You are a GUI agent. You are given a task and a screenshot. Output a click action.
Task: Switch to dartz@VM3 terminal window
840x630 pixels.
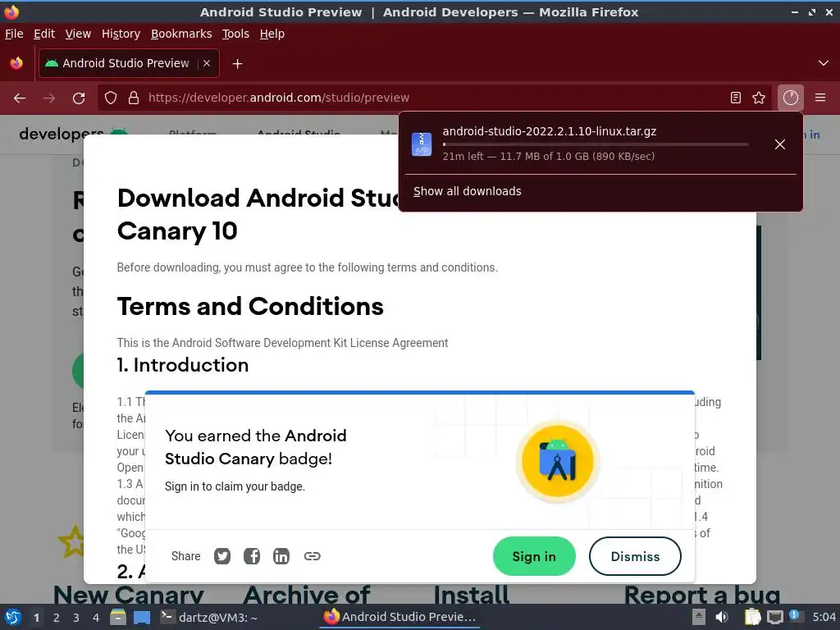click(x=209, y=617)
